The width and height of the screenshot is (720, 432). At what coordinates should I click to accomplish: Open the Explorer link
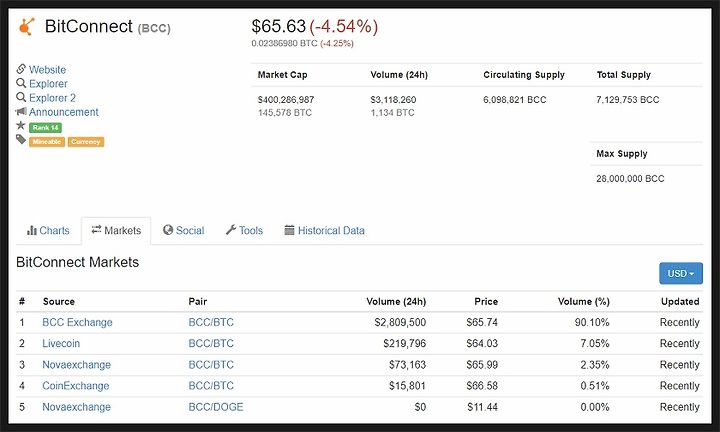click(x=48, y=84)
